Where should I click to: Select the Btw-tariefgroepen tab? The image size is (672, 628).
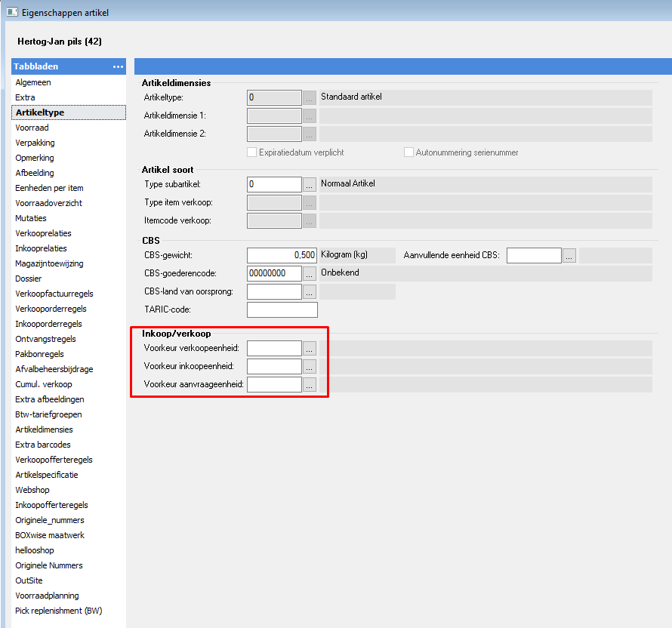(x=48, y=414)
